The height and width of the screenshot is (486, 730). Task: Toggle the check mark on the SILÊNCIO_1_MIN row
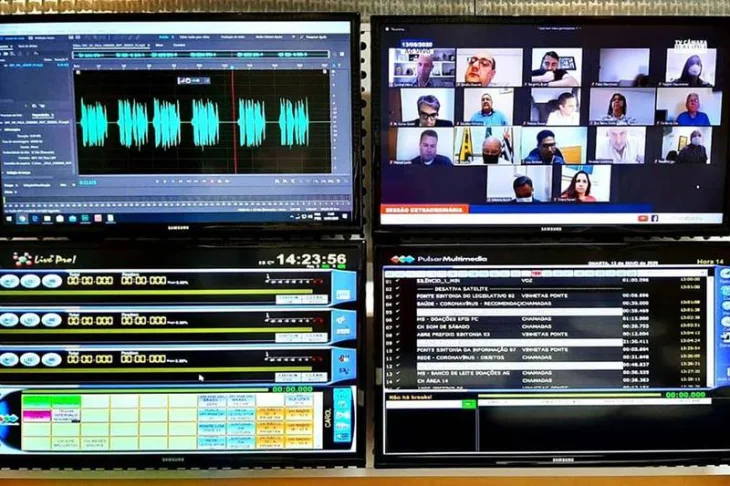click(398, 282)
